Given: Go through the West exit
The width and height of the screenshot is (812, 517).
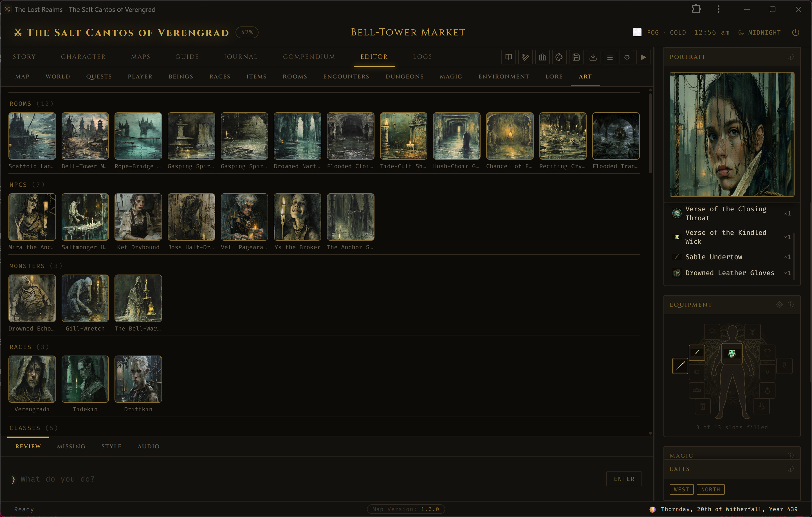Looking at the screenshot, I should (681, 489).
